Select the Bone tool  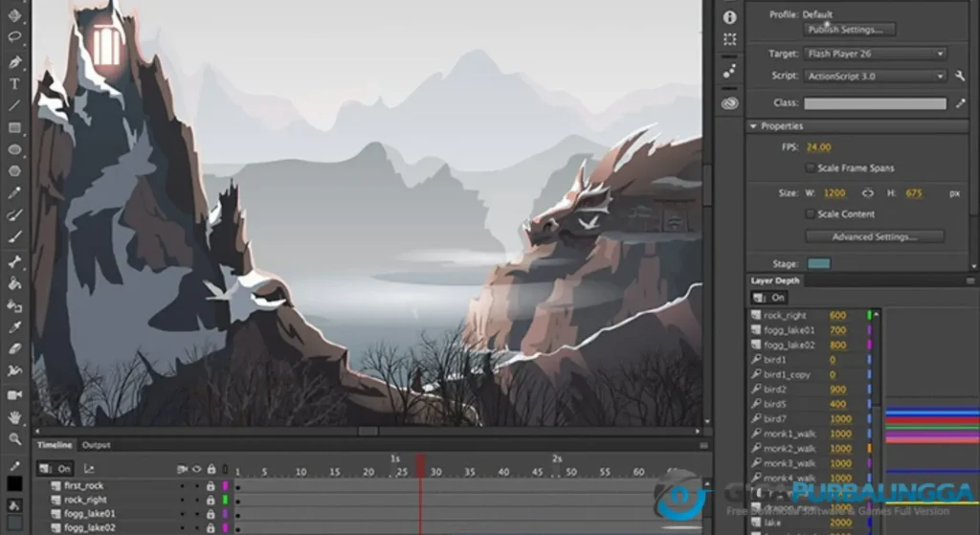point(13,261)
